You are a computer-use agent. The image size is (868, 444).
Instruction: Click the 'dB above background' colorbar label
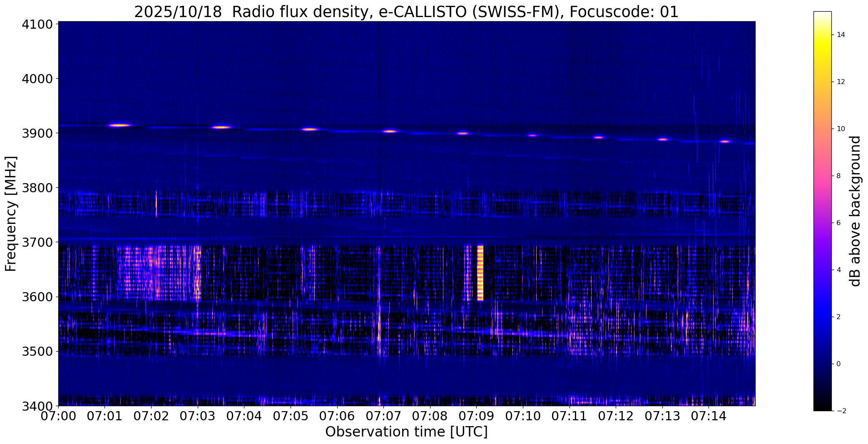(x=855, y=211)
